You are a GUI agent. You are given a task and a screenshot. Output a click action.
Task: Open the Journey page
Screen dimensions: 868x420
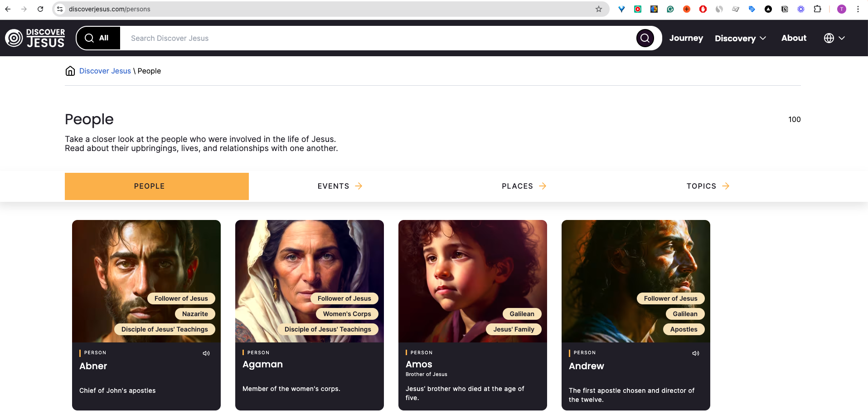coord(686,38)
